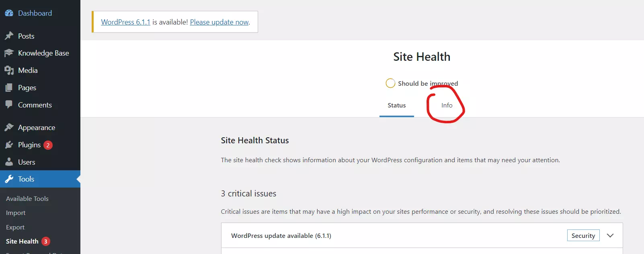Click the Should be improved status text
The image size is (644, 254).
click(428, 83)
